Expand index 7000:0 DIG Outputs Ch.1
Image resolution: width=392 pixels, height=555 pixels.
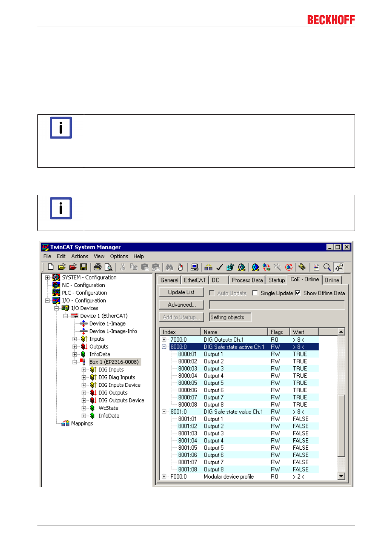[x=164, y=340]
